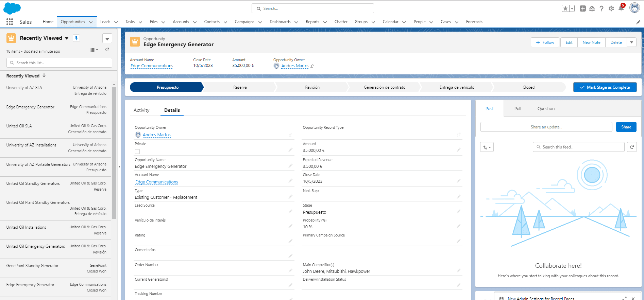Open the Setup gear icon
The height and width of the screenshot is (300, 644).
pyautogui.click(x=611, y=8)
